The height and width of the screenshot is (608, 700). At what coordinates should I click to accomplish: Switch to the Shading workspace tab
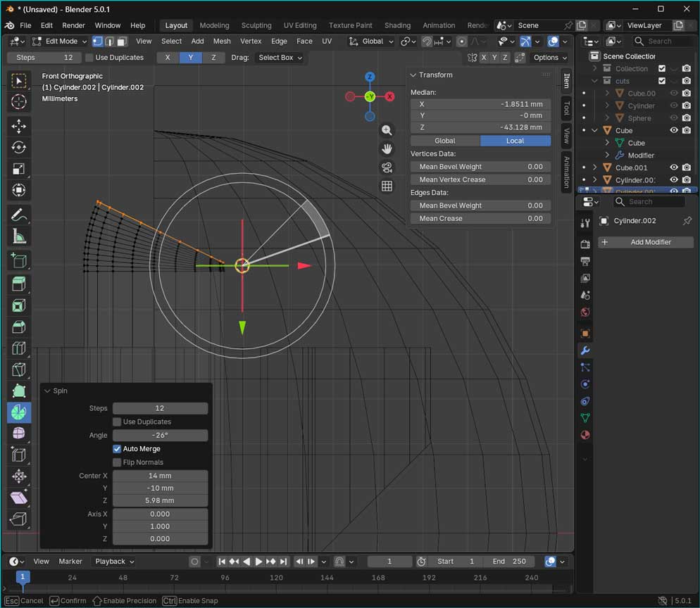(x=397, y=25)
